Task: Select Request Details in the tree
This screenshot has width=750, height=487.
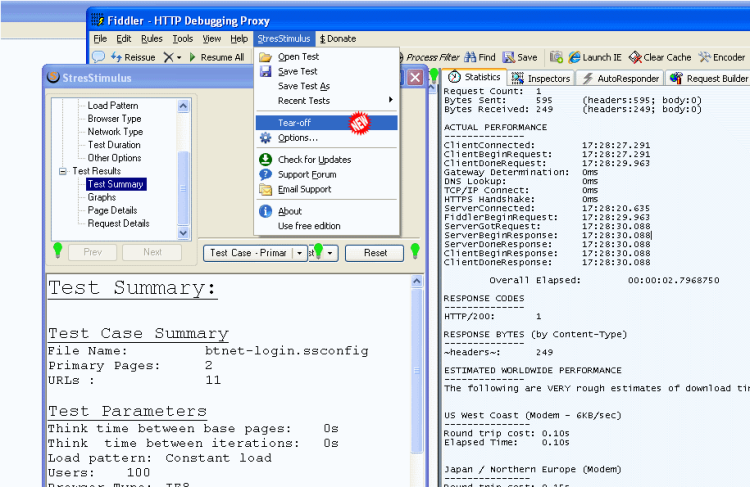Action: pyautogui.click(x=118, y=223)
